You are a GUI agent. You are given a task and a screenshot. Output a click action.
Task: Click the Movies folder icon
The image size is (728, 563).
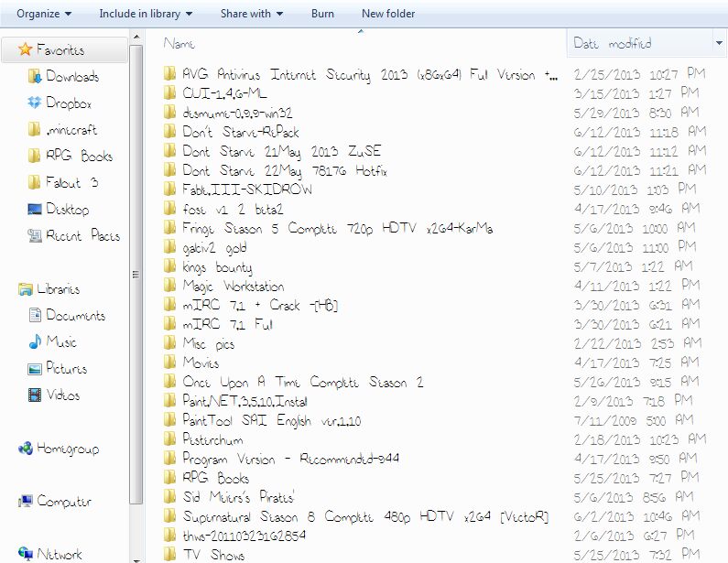click(170, 362)
